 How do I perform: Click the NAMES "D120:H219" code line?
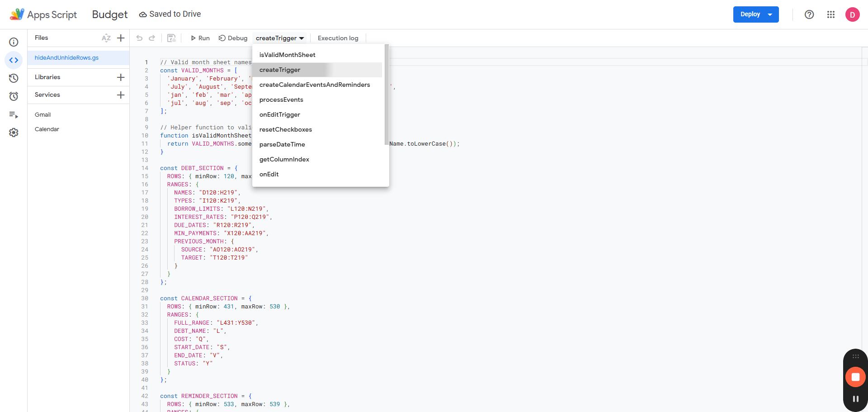coord(208,193)
